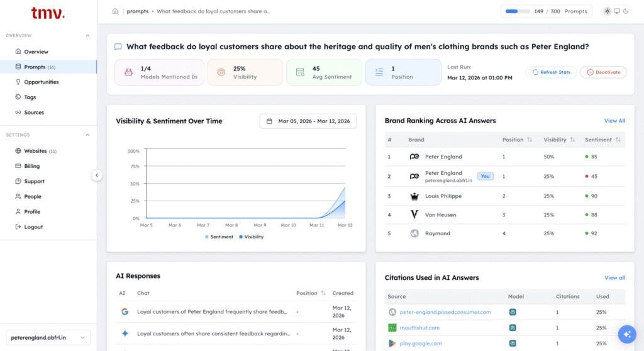Switch to light theme sun icon
644x351 pixels.
click(x=607, y=11)
